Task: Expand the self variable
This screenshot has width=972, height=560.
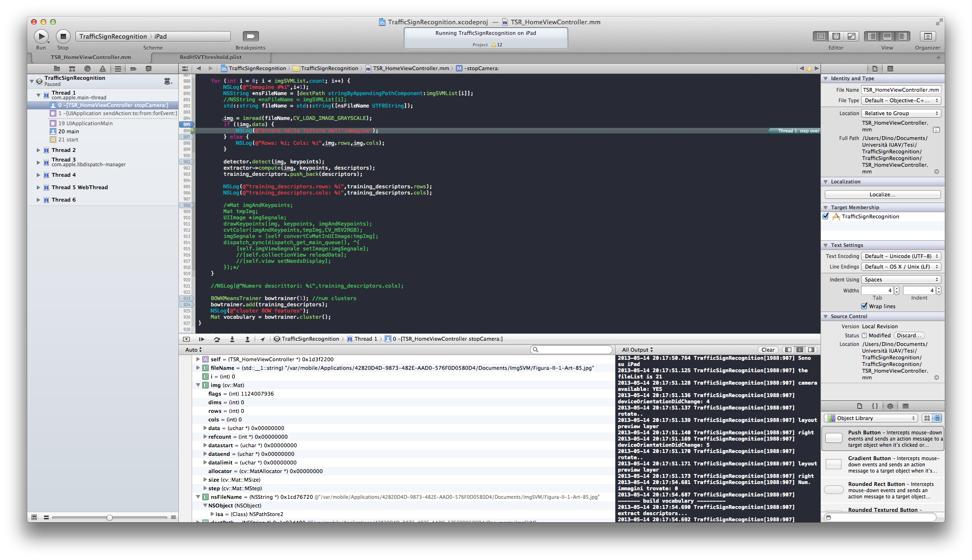Action: coord(198,359)
